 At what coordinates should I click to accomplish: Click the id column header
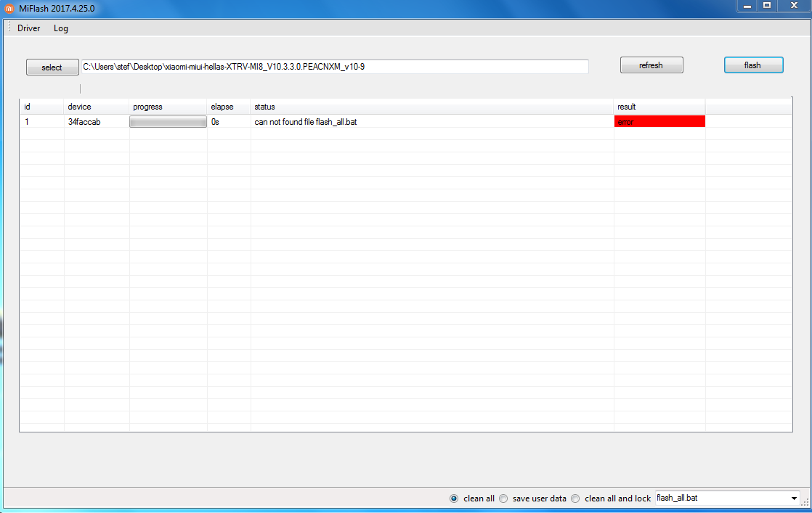coord(42,107)
